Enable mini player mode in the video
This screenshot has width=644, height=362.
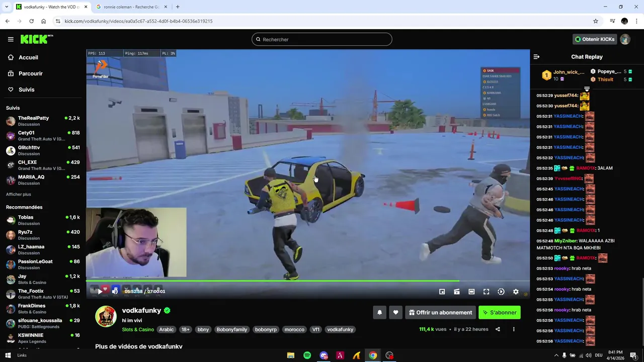(x=442, y=292)
